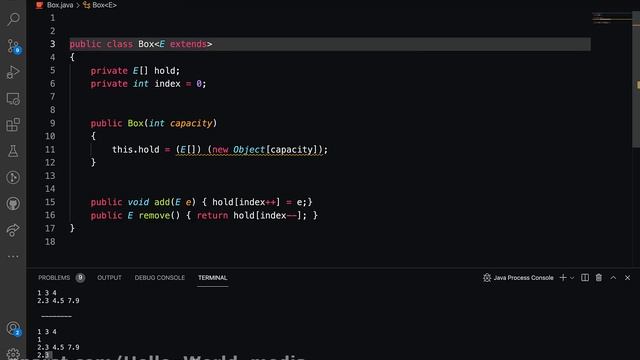
Task: Open the Source Control view
Action: coord(13,46)
